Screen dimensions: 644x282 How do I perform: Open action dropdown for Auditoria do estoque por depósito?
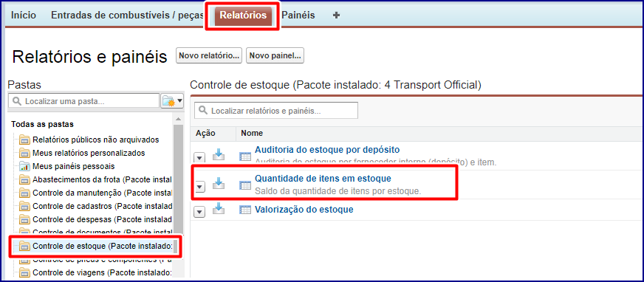point(199,158)
